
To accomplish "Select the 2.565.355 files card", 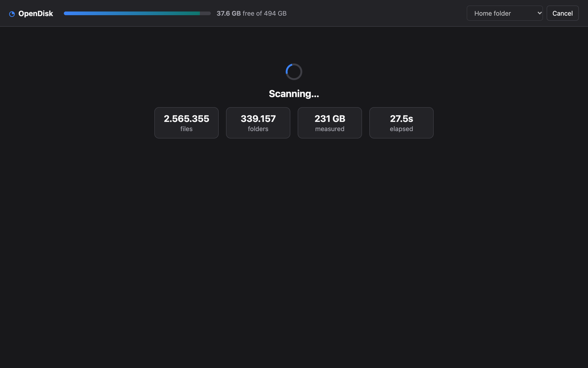I will 186,123.
